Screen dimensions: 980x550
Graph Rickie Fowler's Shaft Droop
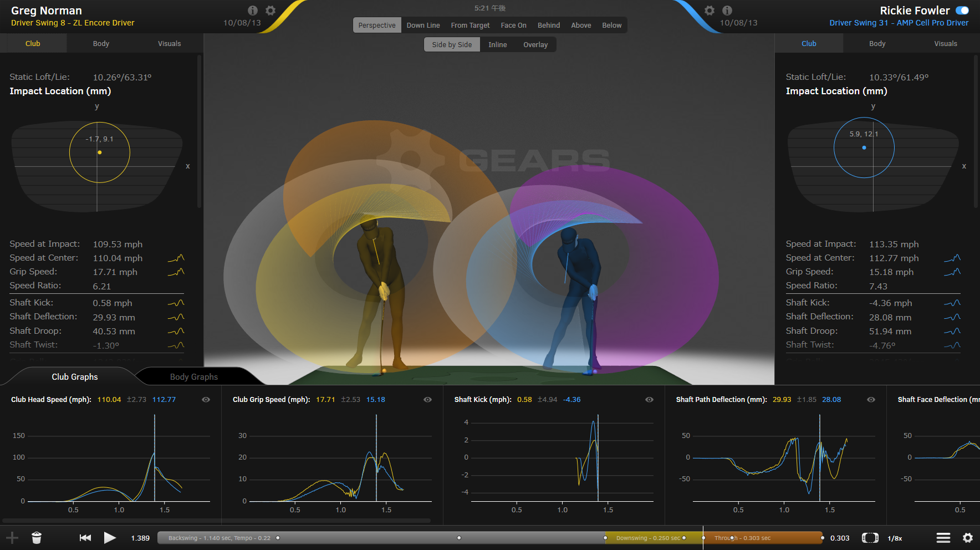point(952,332)
